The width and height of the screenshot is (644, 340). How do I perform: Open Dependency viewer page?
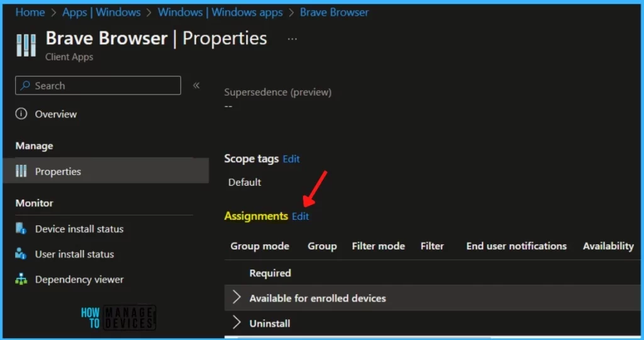click(x=79, y=280)
